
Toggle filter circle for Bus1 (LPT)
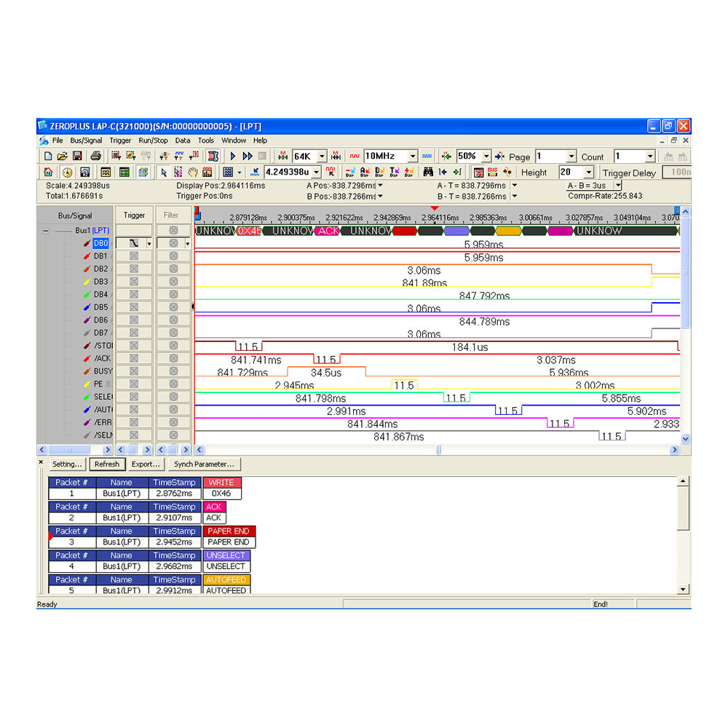coord(174,230)
